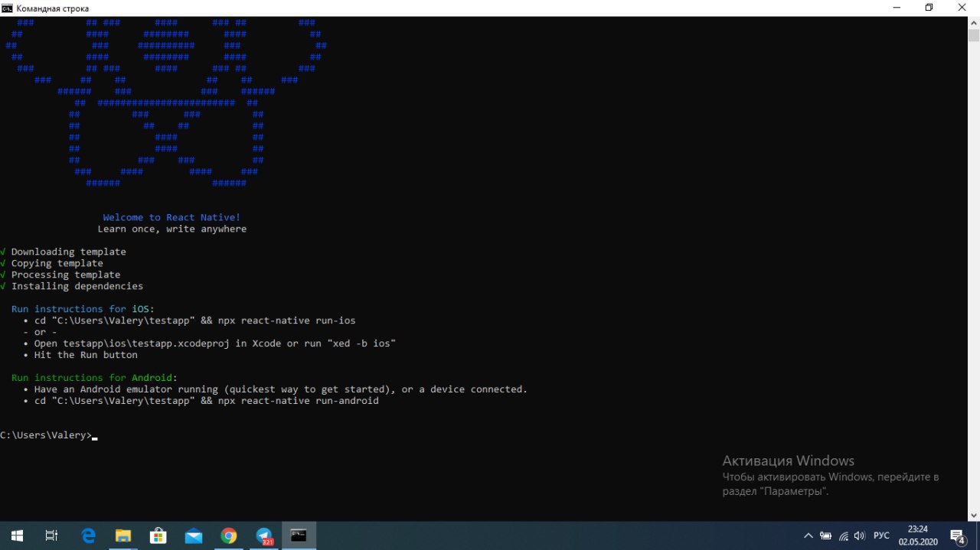This screenshot has width=980, height=550.
Task: Click the vertical scrollbar thumb
Action: pos(973,35)
